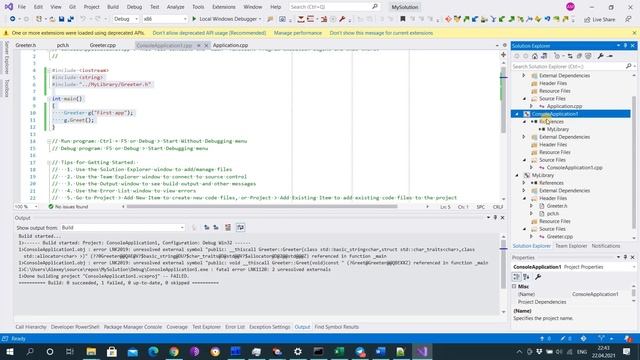Viewport: 640px width, 360px height.
Task: Click the Navigate Backward toolbar icon
Action: tap(13, 19)
